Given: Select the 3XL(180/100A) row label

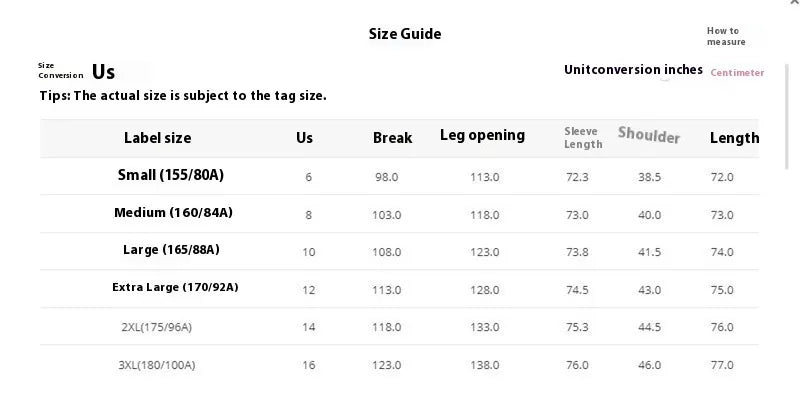Looking at the screenshot, I should 156,365.
